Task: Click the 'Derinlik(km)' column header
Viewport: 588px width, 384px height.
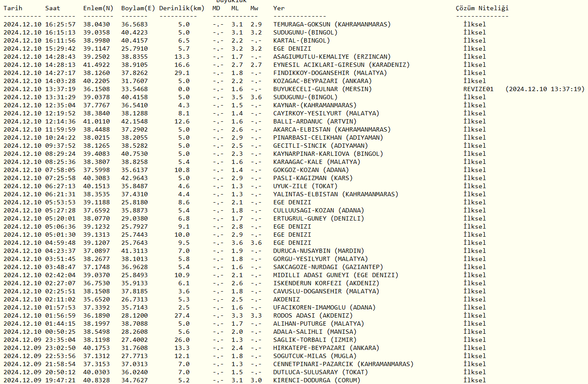Action: tap(182, 8)
